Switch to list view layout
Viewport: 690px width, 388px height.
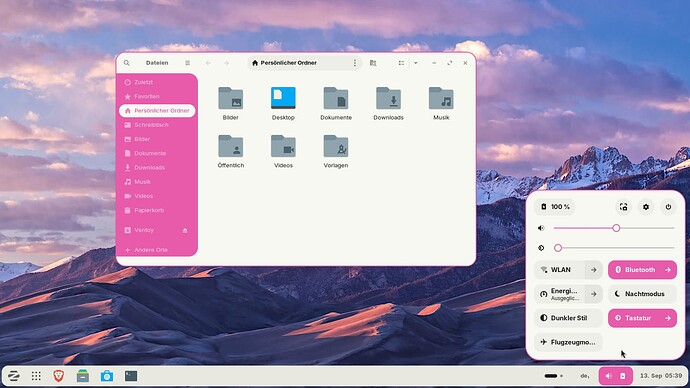click(x=401, y=63)
